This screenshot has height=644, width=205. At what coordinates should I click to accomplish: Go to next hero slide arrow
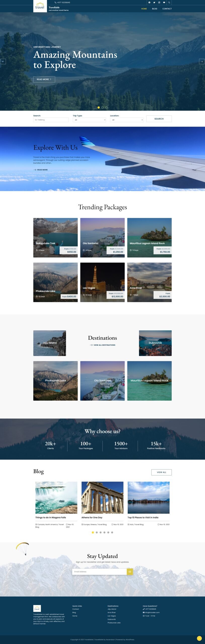[202, 61]
